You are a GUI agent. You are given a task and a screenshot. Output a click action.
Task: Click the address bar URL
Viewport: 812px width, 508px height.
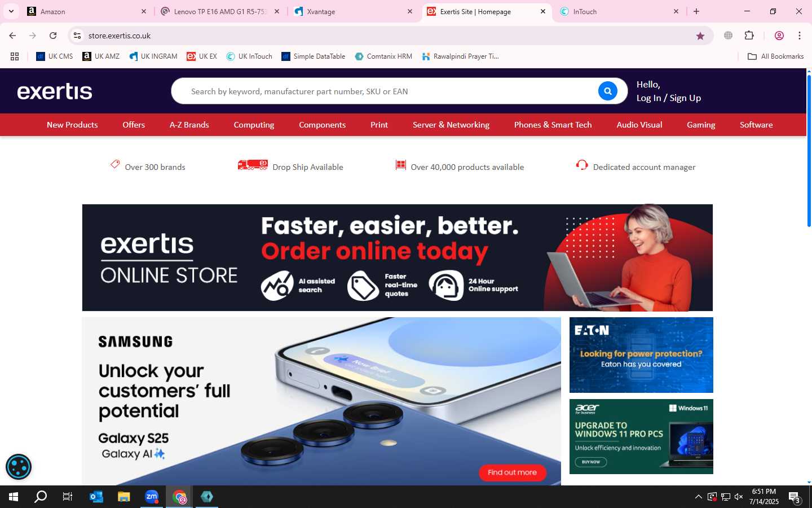point(120,36)
